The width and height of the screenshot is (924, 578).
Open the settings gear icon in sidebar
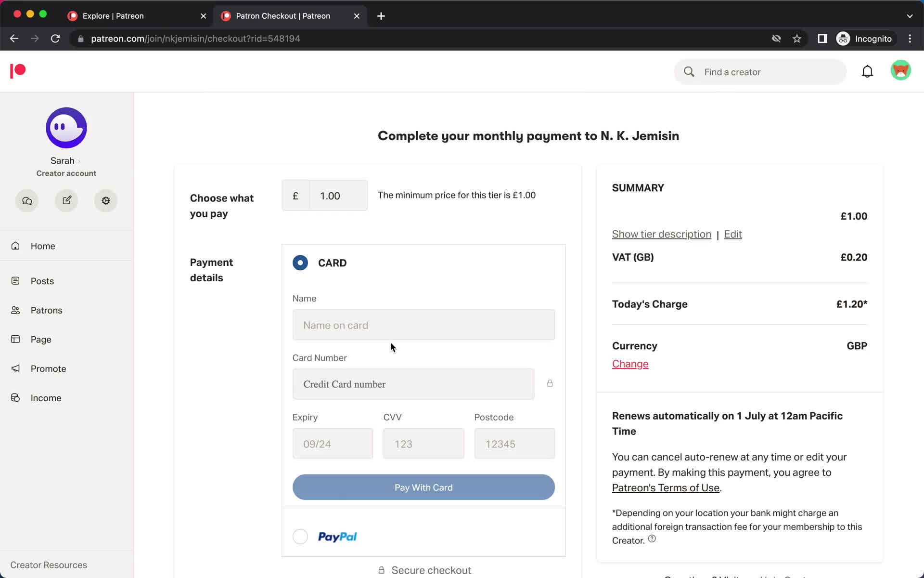coord(106,200)
